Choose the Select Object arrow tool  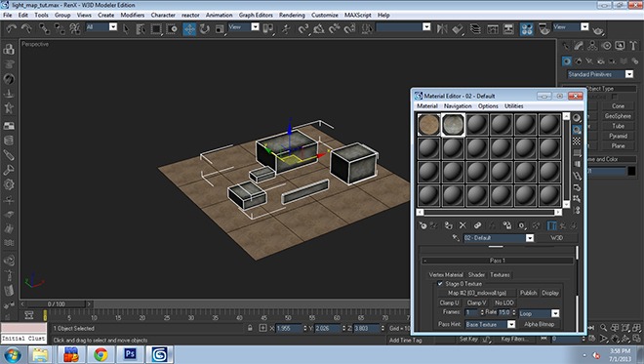pos(126,28)
